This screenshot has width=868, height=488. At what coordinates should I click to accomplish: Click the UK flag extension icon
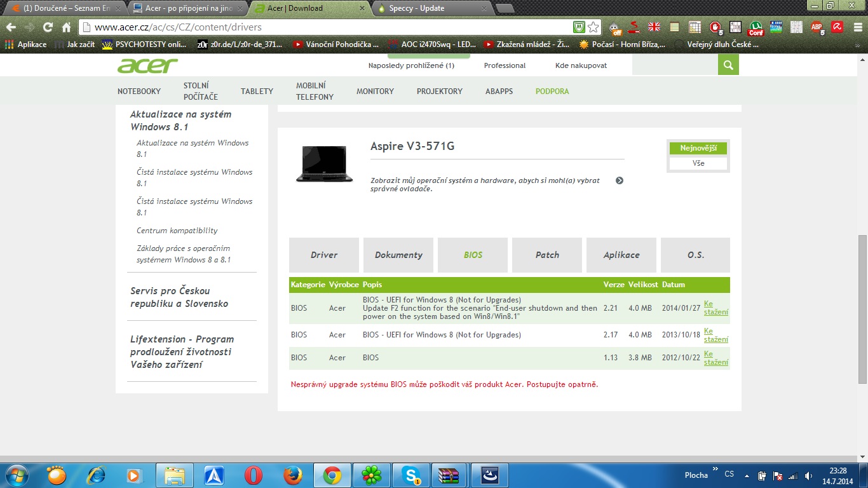(x=654, y=27)
